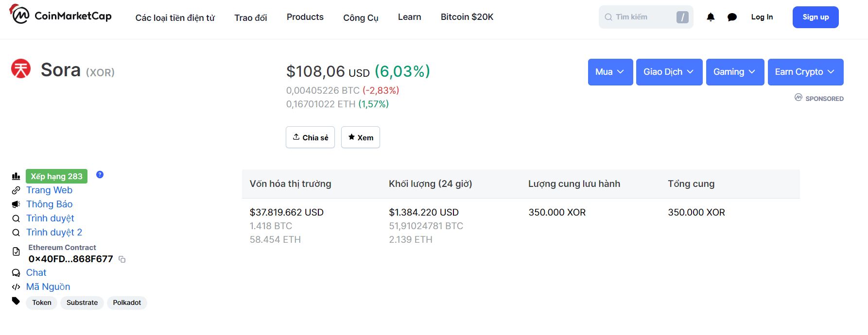Select the Substrate tag
The height and width of the screenshot is (335, 868).
[82, 302]
